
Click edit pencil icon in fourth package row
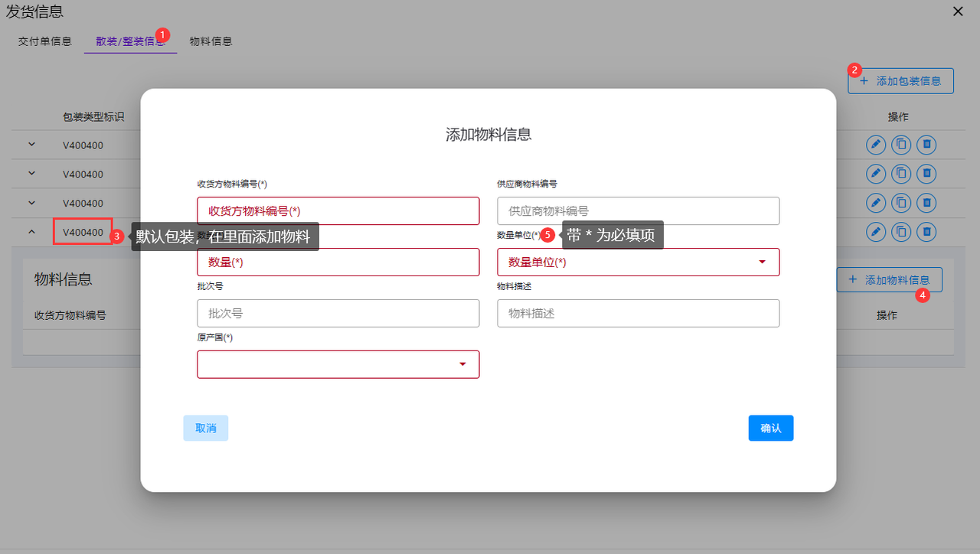coord(876,231)
